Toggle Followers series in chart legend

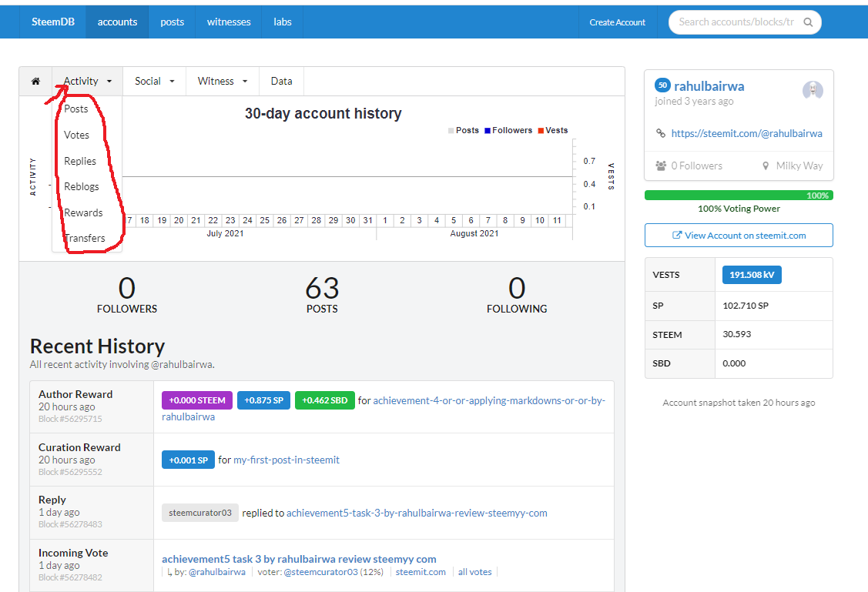[x=508, y=131]
